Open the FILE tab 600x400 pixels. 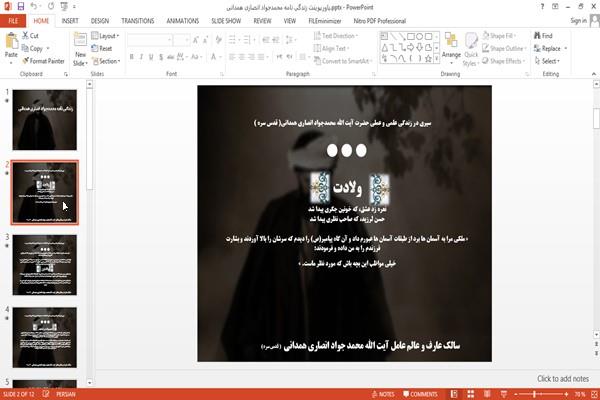tap(13, 21)
